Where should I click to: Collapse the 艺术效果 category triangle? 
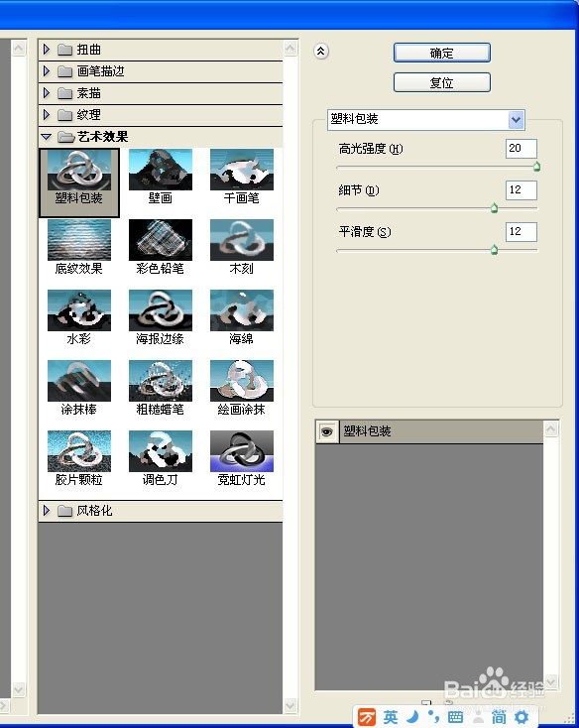tap(47, 137)
